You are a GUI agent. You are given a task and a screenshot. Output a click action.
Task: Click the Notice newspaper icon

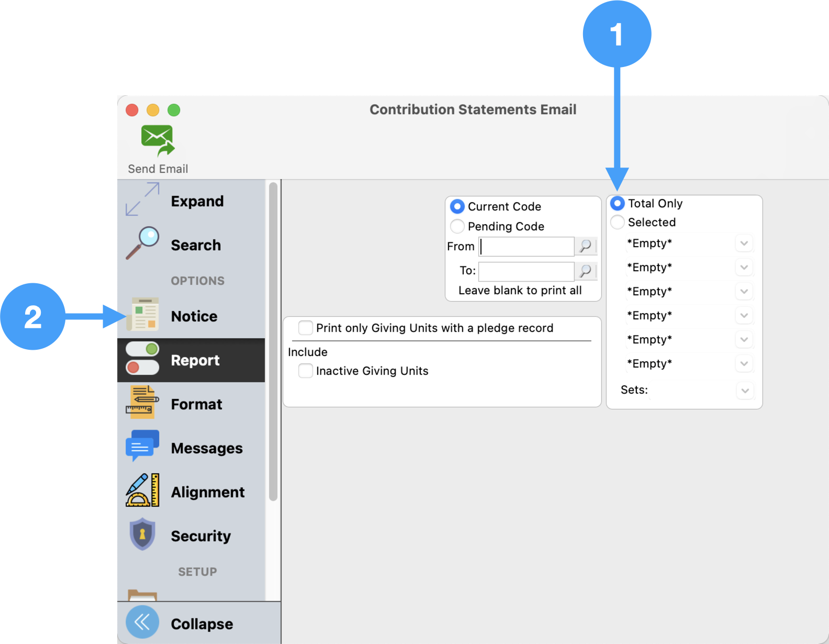coord(142,315)
